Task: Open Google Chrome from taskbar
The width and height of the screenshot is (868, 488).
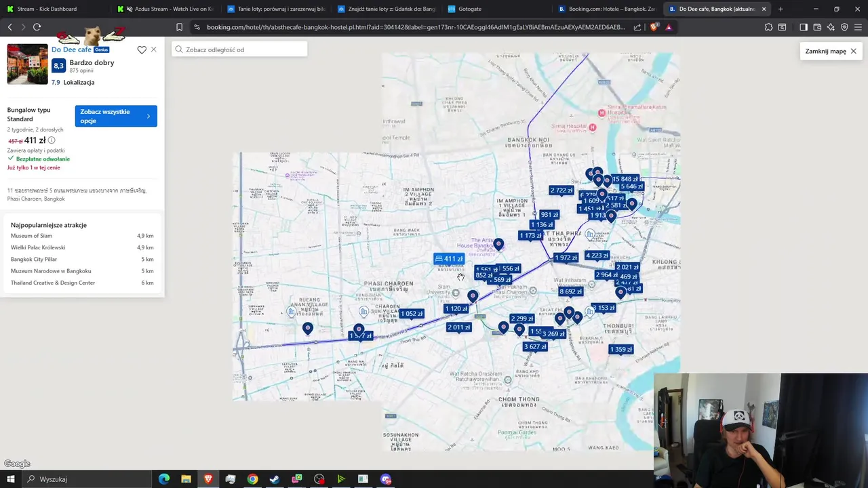Action: (252, 479)
